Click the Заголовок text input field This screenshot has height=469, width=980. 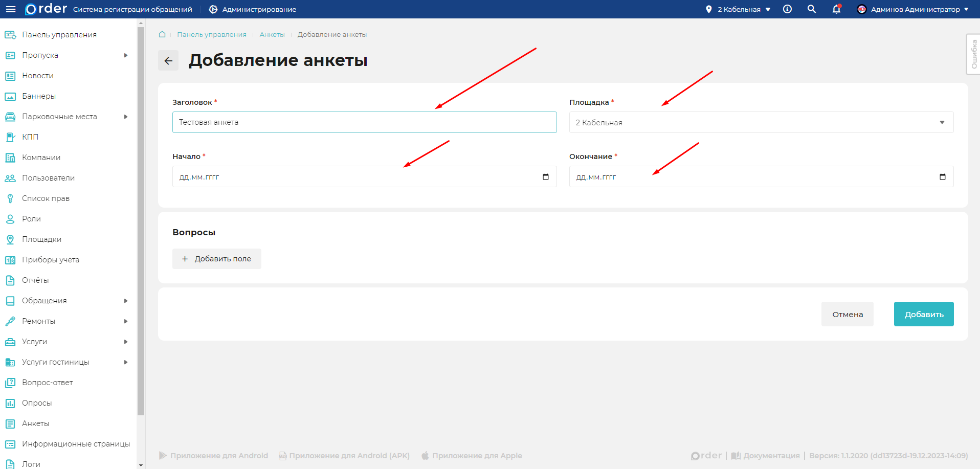(364, 123)
